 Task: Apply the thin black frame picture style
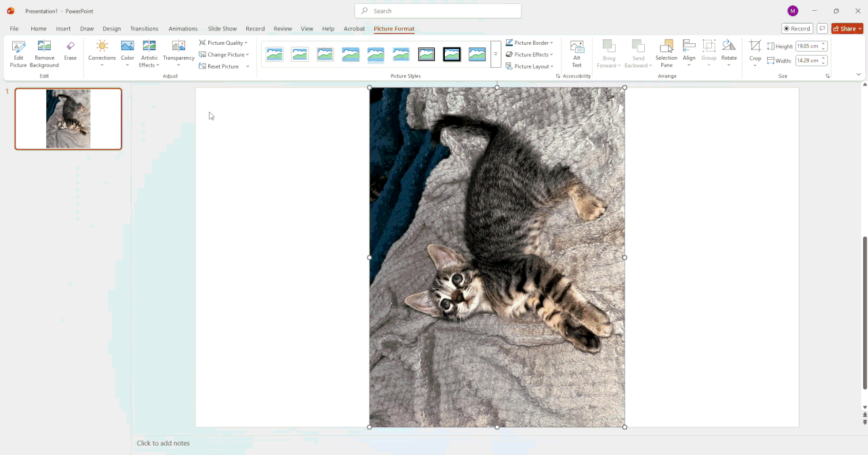427,54
